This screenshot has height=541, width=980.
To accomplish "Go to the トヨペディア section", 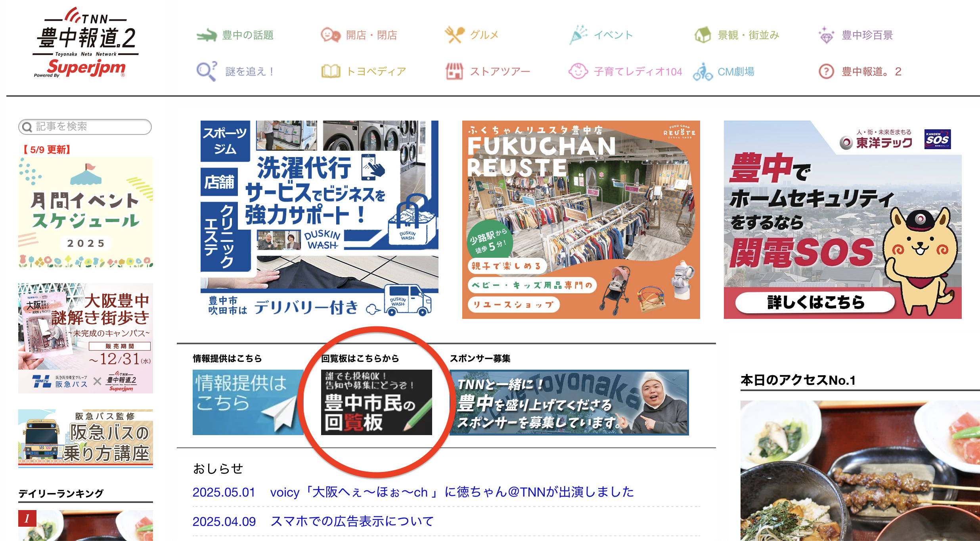I will pos(376,71).
